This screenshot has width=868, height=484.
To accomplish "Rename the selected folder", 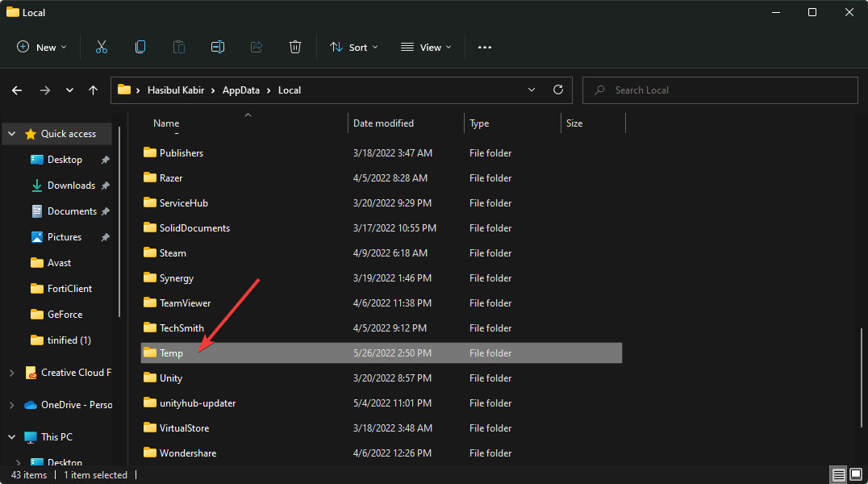I will click(x=218, y=47).
